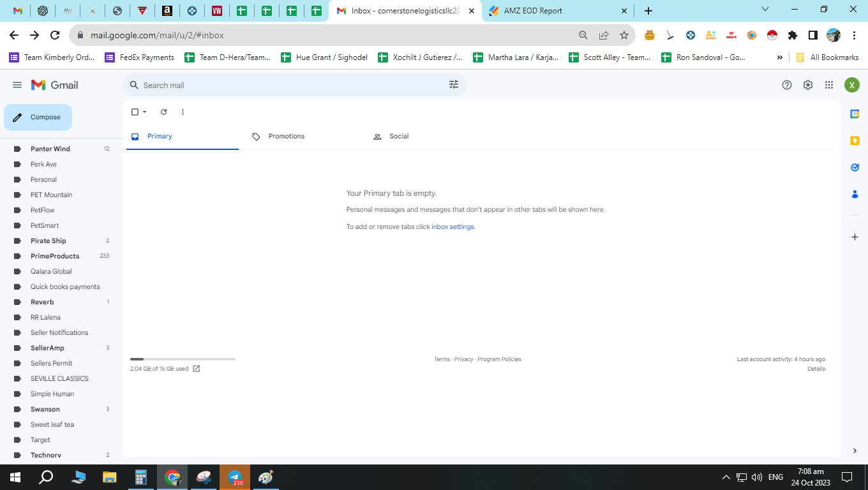Open the Program Policies link

(499, 359)
